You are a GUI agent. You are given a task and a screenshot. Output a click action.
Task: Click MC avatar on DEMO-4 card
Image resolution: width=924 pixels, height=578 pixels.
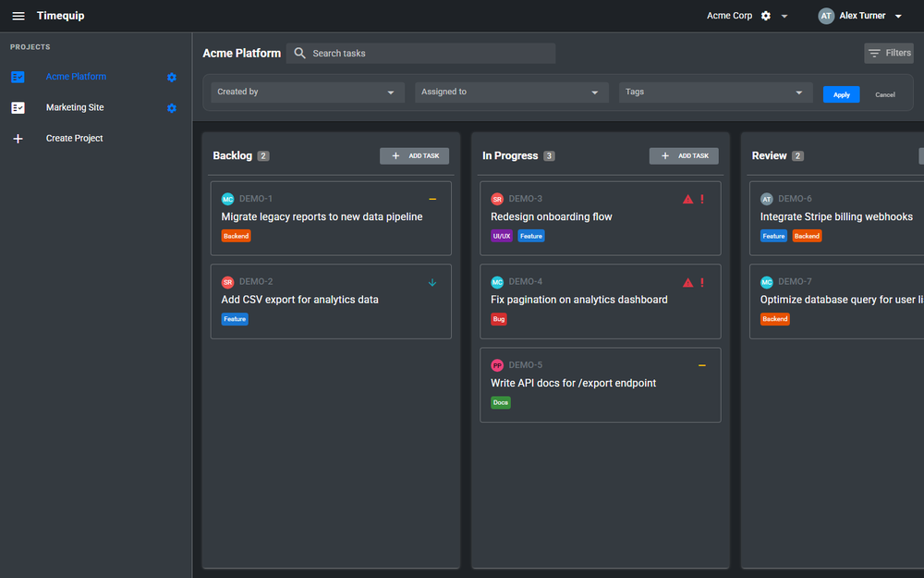pos(497,282)
